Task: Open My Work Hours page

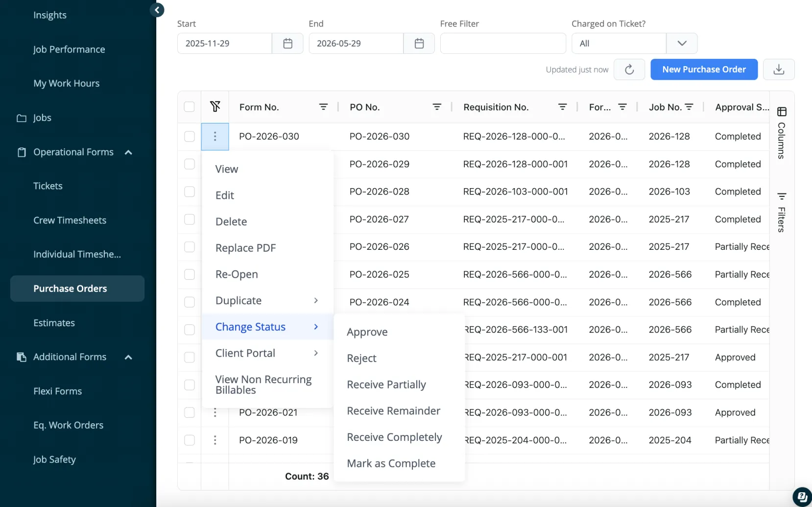Action: click(67, 84)
